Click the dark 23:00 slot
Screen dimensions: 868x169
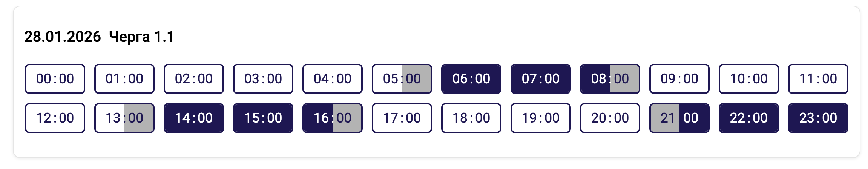(818, 118)
